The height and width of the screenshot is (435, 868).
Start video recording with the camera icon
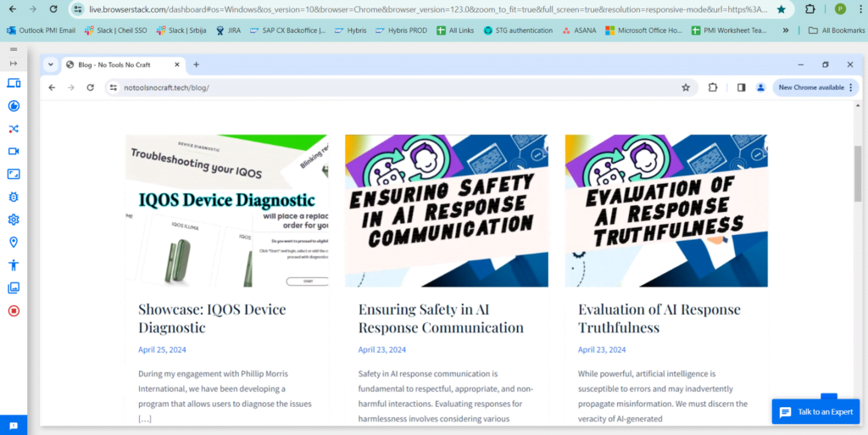pyautogui.click(x=14, y=152)
